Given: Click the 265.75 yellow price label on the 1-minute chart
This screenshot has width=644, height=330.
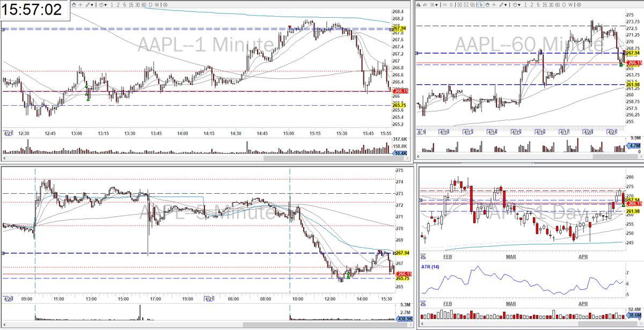Looking at the screenshot, I should 399,106.
